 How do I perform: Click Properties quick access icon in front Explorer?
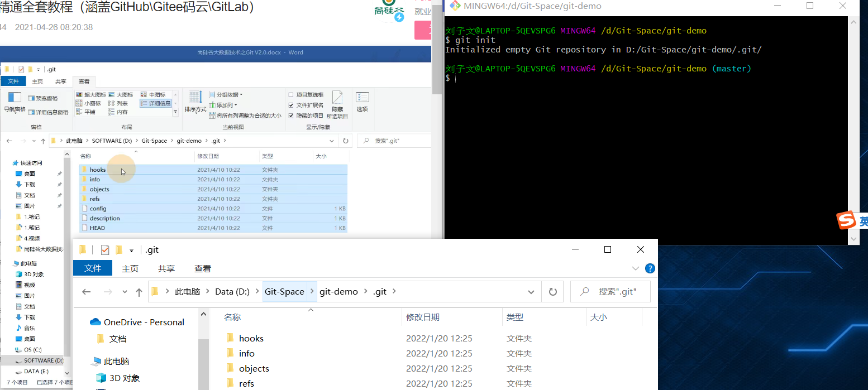click(104, 250)
